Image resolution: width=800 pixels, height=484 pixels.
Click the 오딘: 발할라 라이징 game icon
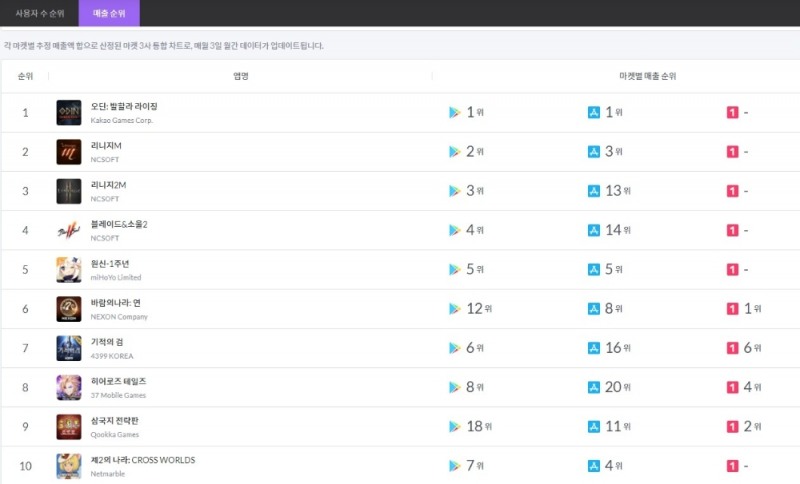click(x=69, y=112)
